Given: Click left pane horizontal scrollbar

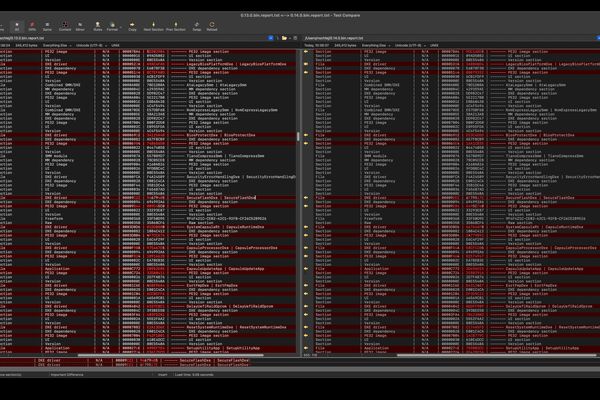Looking at the screenshot, I should pos(171,355).
